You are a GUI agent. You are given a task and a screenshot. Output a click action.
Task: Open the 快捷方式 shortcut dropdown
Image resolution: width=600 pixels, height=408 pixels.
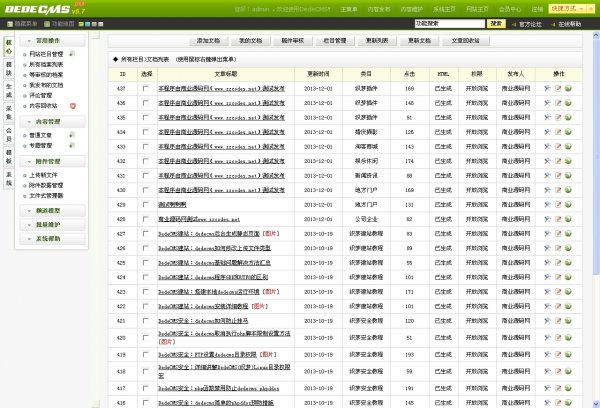567,8
